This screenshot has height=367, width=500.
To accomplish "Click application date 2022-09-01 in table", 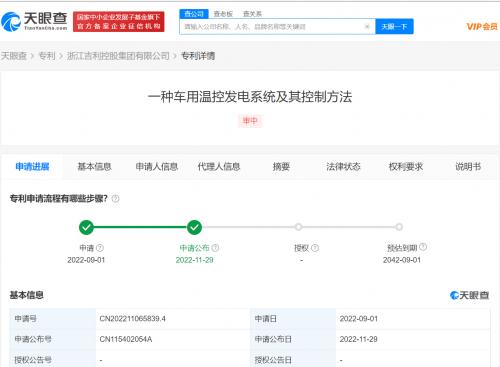I will pyautogui.click(x=359, y=319).
